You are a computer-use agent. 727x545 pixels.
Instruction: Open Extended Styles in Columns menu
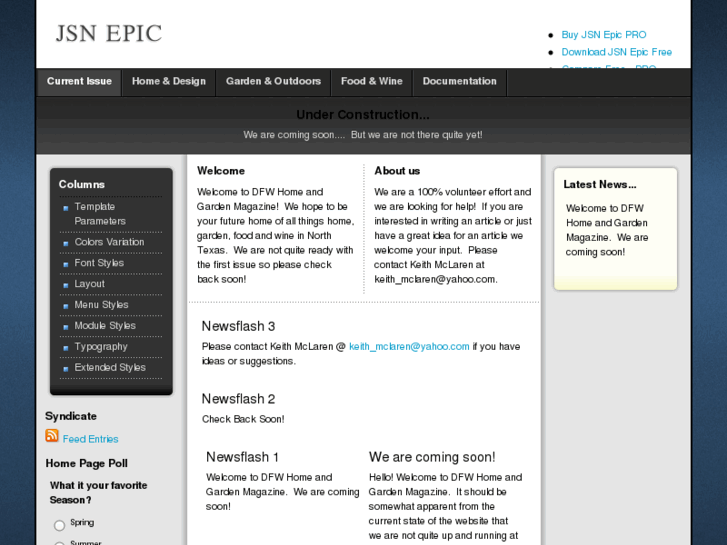(111, 367)
